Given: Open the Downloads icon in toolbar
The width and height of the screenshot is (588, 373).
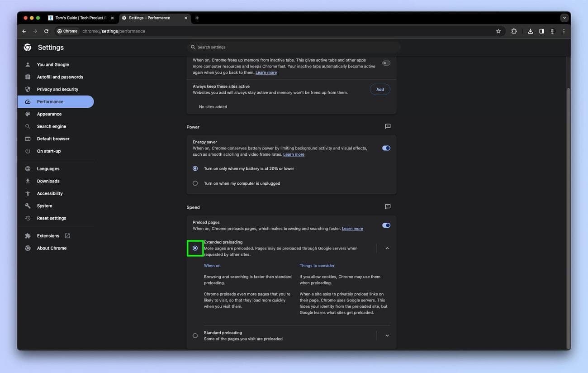Looking at the screenshot, I should 530,31.
